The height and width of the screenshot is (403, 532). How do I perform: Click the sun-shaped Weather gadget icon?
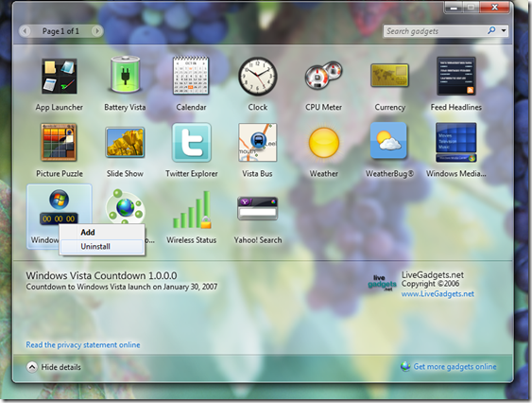point(324,143)
